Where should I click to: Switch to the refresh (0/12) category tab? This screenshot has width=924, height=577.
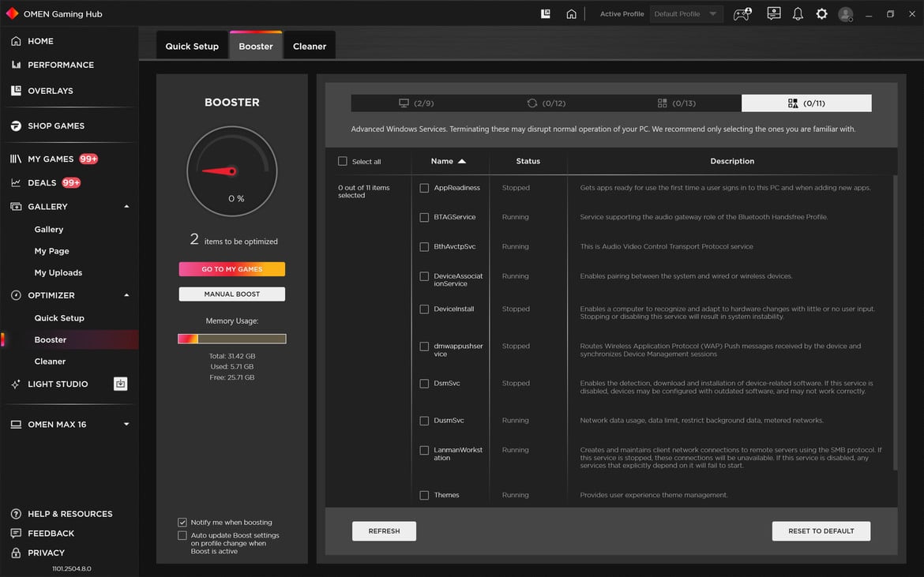tap(547, 103)
